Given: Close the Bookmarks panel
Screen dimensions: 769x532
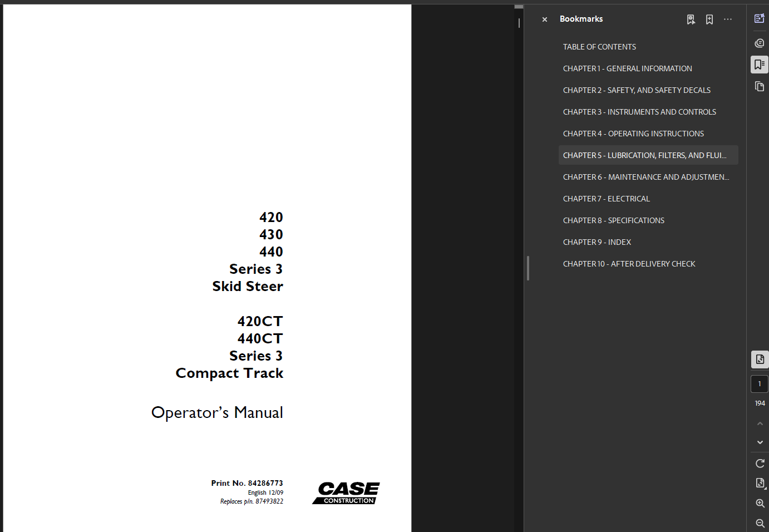Looking at the screenshot, I should pyautogui.click(x=545, y=19).
